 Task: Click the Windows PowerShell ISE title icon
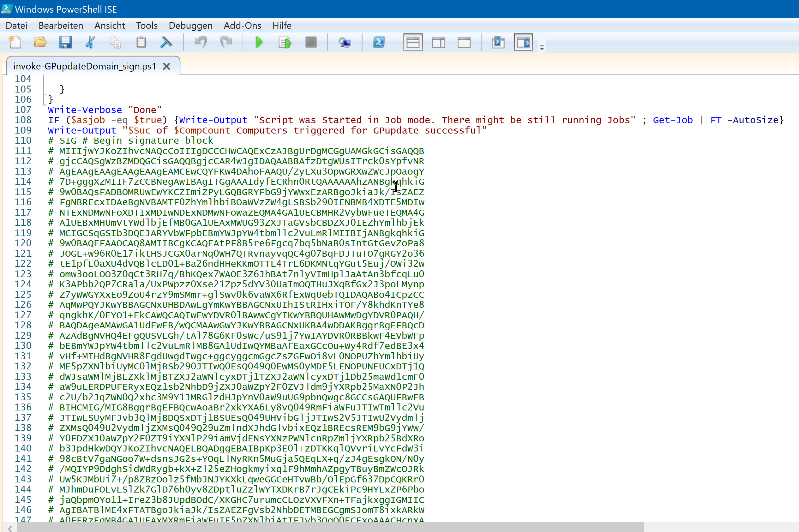[7, 9]
